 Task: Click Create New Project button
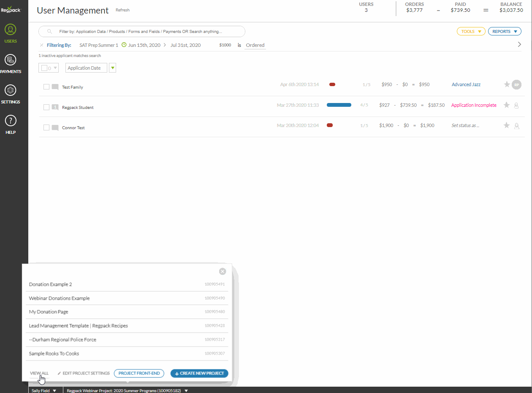[199, 374]
